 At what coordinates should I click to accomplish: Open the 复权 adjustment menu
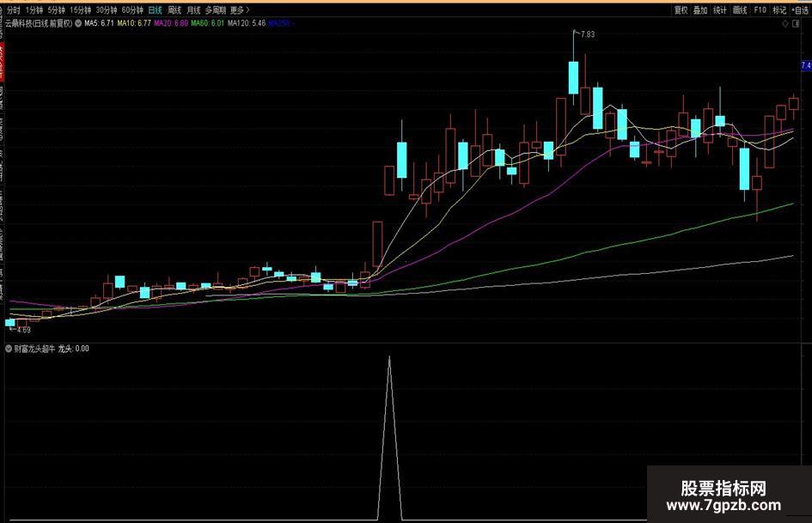tap(681, 10)
